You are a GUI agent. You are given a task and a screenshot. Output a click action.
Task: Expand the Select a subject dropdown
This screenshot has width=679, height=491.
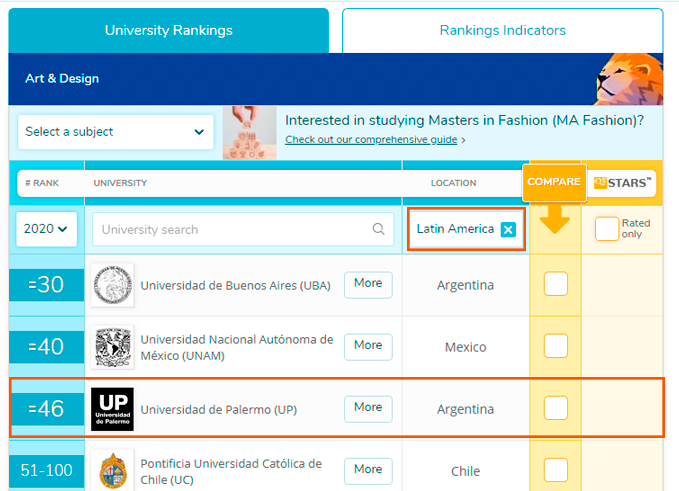[x=116, y=132]
